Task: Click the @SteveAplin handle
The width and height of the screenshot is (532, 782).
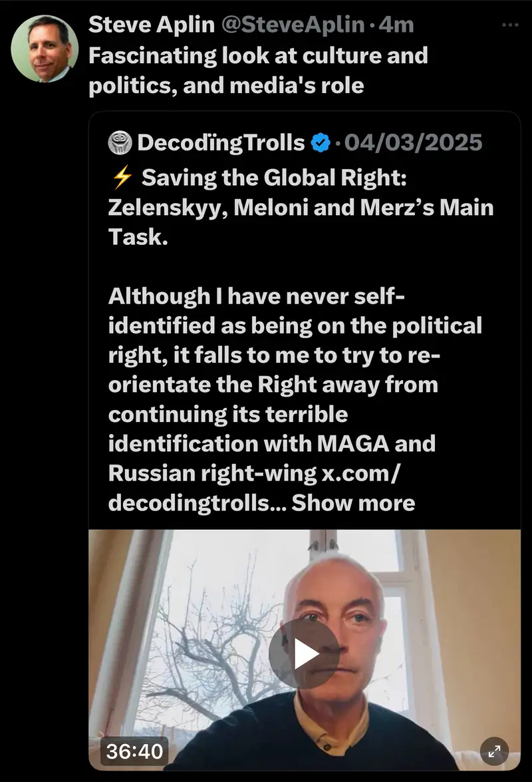Action: coord(294,25)
